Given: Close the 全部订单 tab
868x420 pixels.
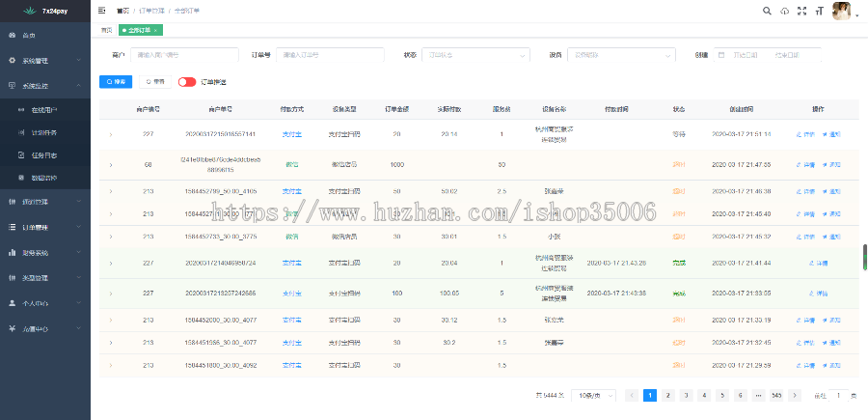Looking at the screenshot, I should pyautogui.click(x=155, y=30).
